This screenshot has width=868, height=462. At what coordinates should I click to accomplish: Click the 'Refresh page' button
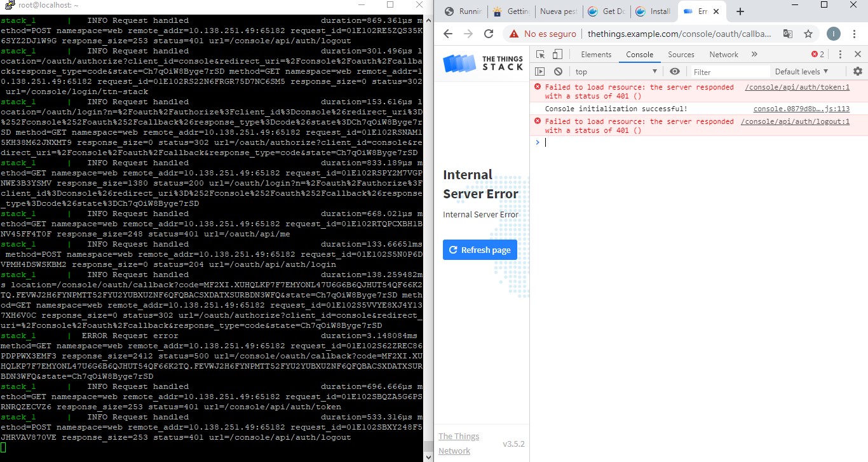click(x=480, y=250)
